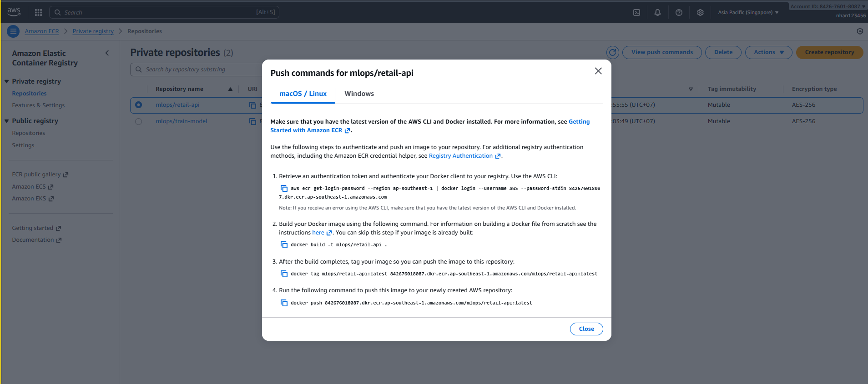This screenshot has height=384, width=868.
Task: Collapse the ECR side navigation panel
Action: click(x=107, y=53)
